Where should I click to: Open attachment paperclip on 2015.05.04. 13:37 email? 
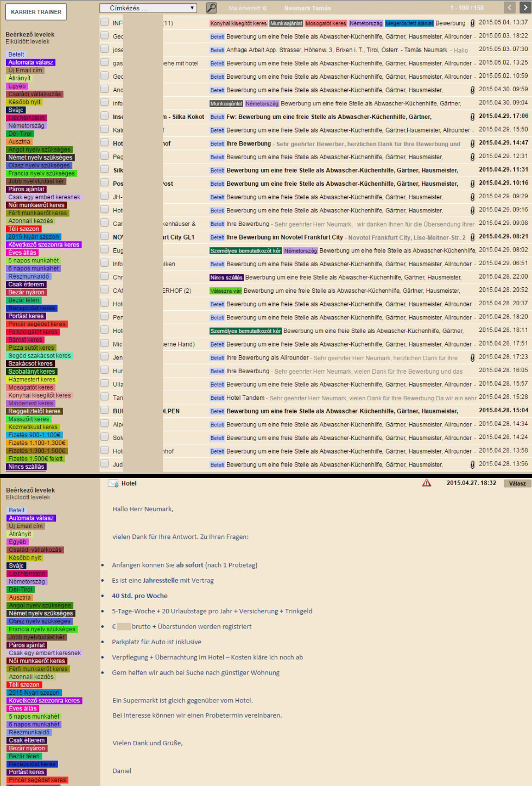coord(472,23)
